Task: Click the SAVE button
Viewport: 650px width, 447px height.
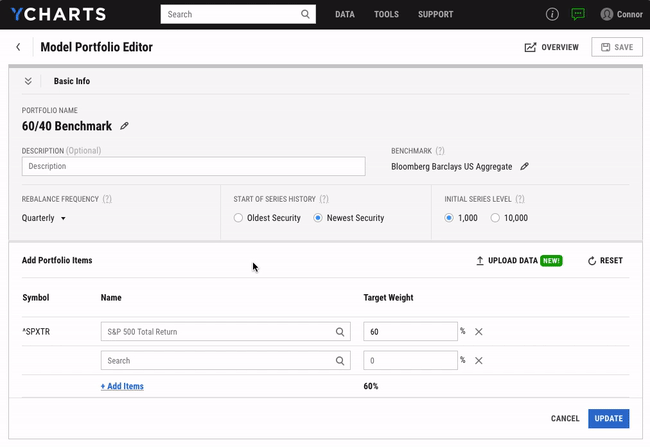Action: point(617,47)
